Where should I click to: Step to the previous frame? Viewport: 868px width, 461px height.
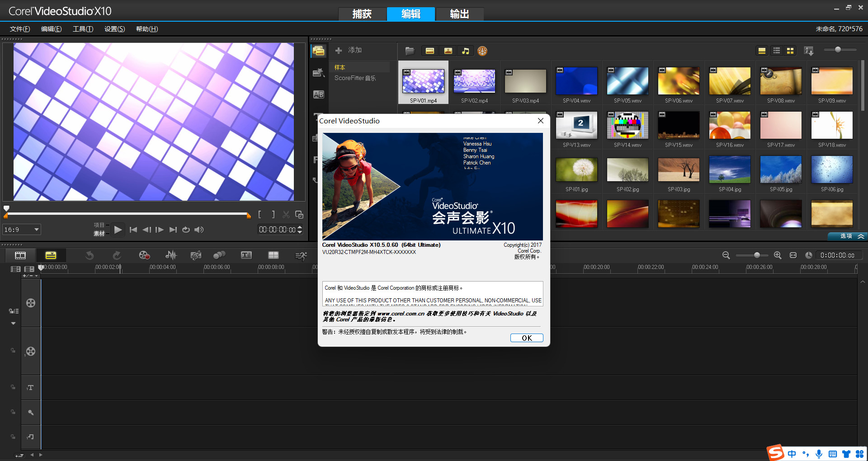point(146,230)
